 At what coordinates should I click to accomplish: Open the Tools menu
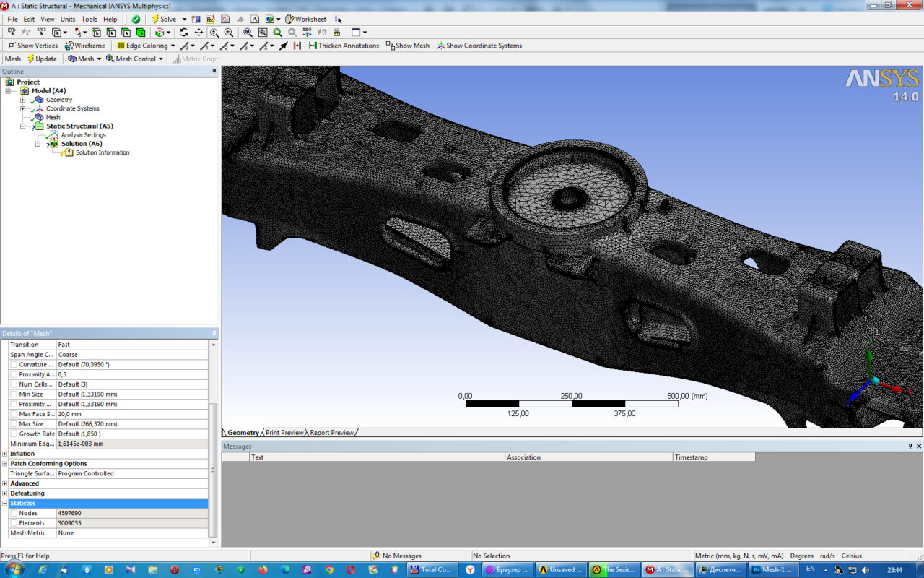90,20
